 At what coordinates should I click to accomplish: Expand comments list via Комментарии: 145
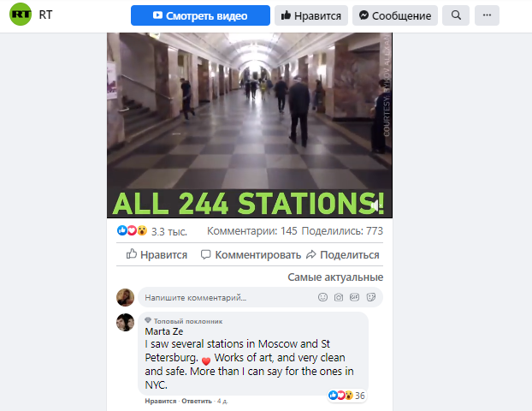point(252,231)
